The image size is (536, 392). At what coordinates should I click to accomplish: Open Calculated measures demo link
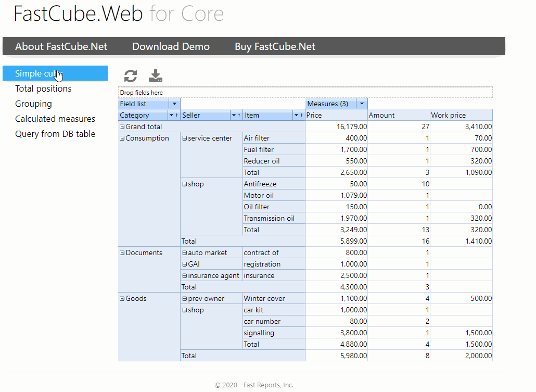click(x=55, y=119)
